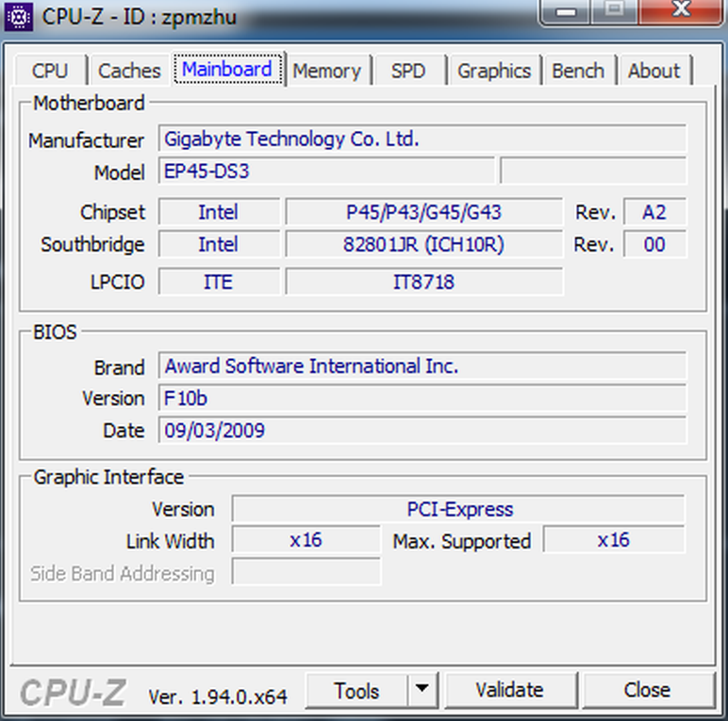Viewport: 728px width, 721px height.
Task: Click the LPCIO label
Action: pyautogui.click(x=117, y=282)
